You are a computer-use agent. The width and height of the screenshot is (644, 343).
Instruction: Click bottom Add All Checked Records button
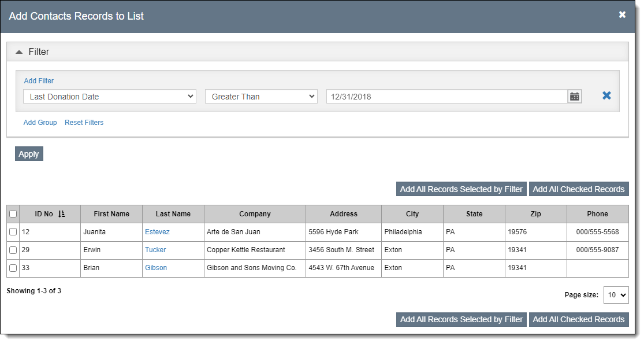(x=578, y=319)
